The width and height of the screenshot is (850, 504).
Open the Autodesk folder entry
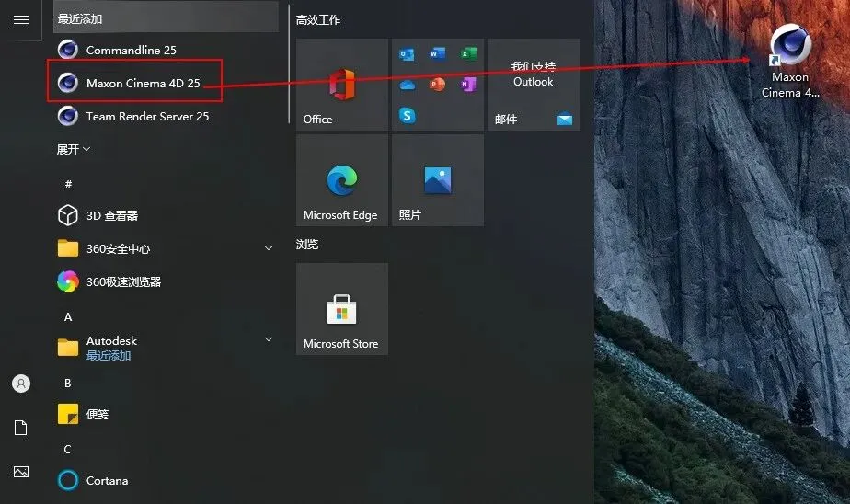click(166, 348)
